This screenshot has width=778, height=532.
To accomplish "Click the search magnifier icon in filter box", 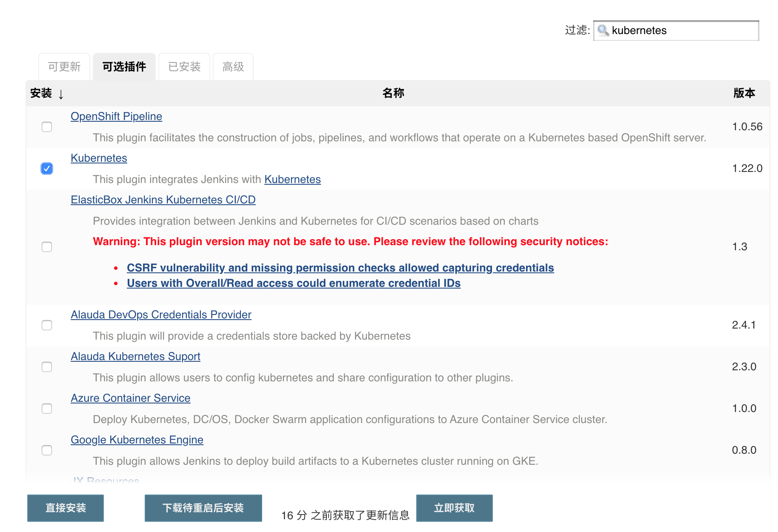I will (603, 30).
